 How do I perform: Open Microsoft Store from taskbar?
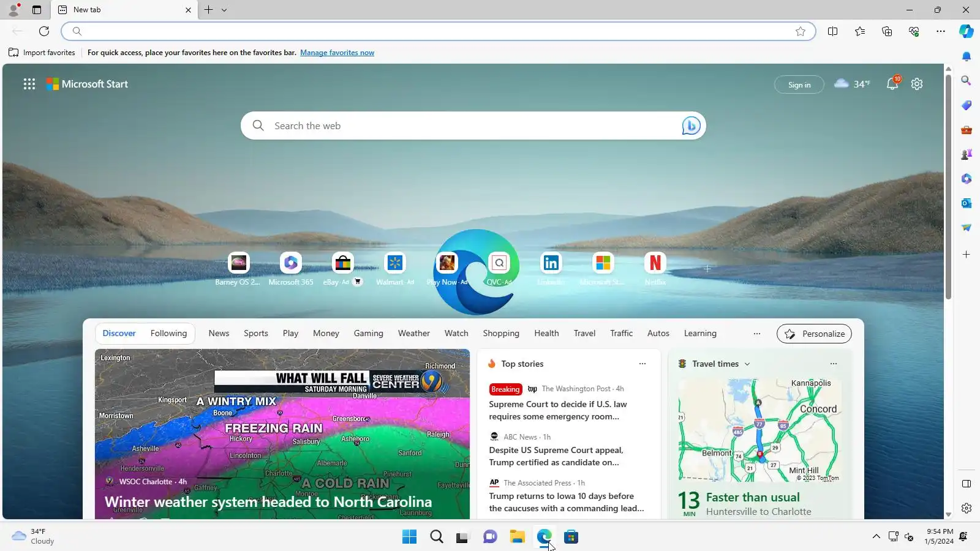click(571, 537)
